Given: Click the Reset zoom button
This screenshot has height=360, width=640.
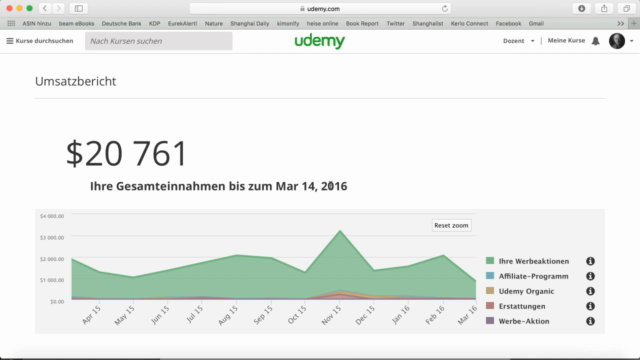Looking at the screenshot, I should 451,225.
